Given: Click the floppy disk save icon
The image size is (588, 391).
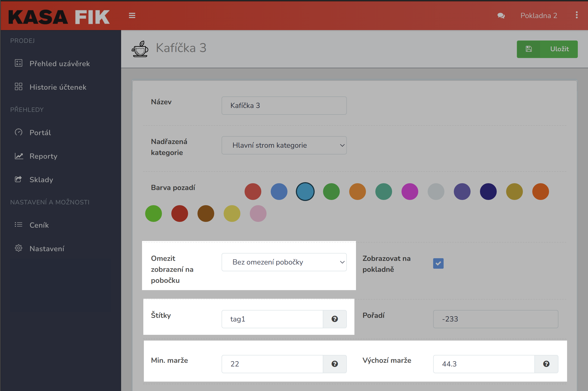Looking at the screenshot, I should 529,49.
